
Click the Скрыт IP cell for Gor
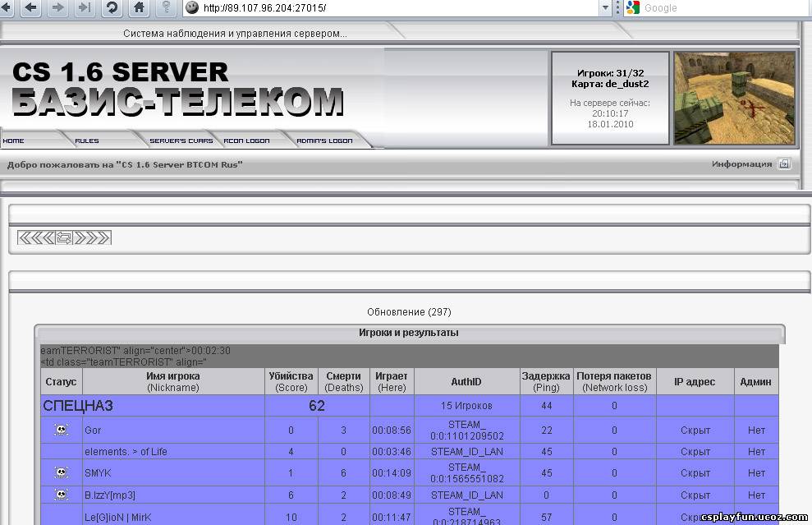[x=695, y=431]
